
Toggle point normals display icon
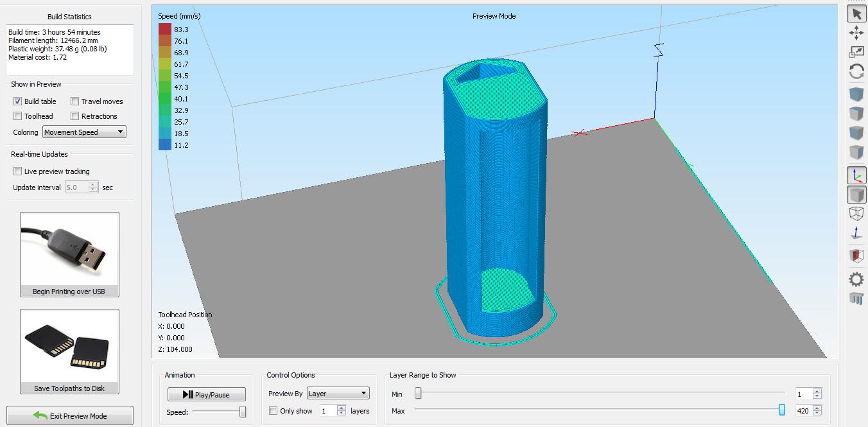tap(856, 233)
